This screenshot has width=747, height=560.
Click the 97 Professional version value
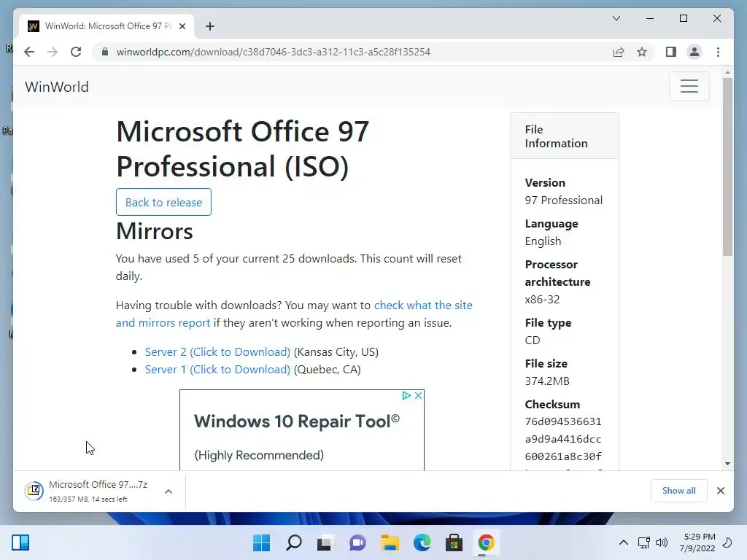tap(564, 200)
